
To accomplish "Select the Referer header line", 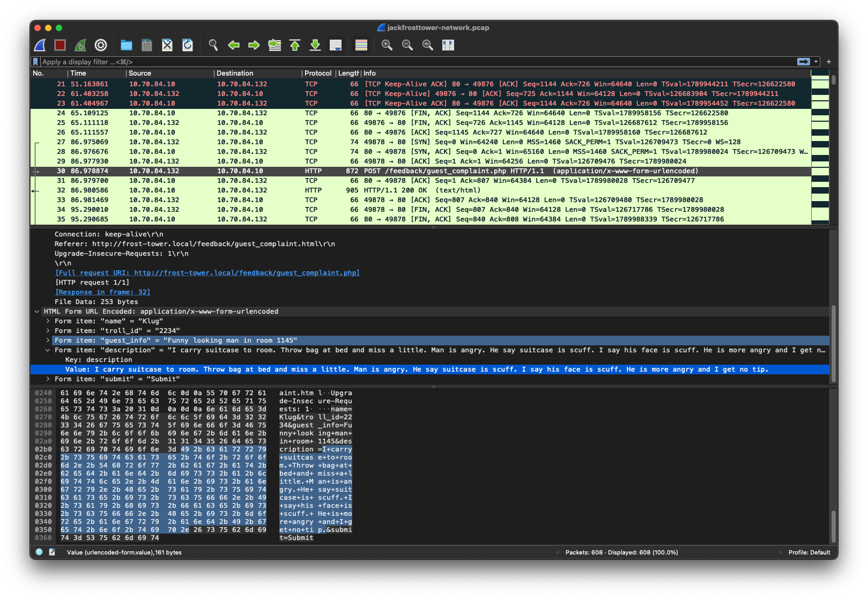I will (430, 244).
